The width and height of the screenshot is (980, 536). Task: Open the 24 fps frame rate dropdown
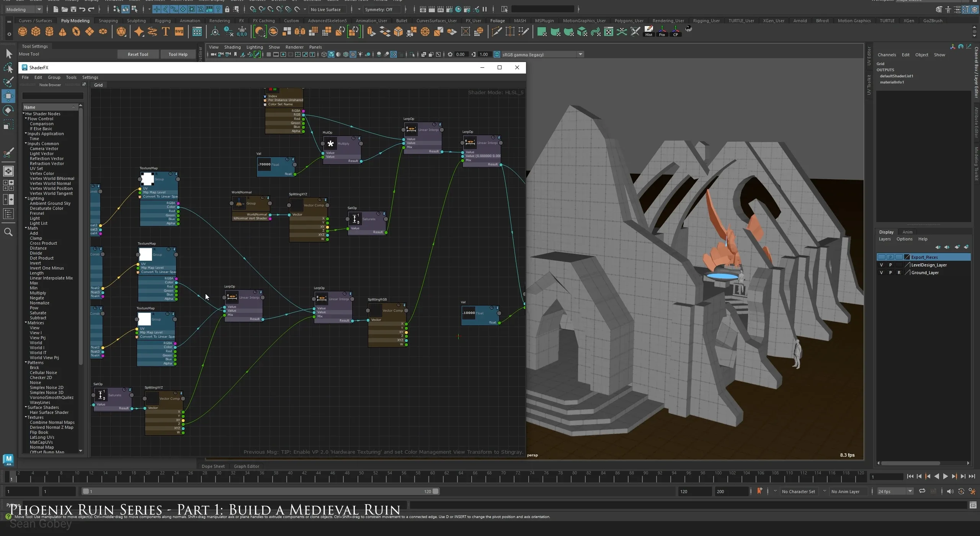click(895, 491)
